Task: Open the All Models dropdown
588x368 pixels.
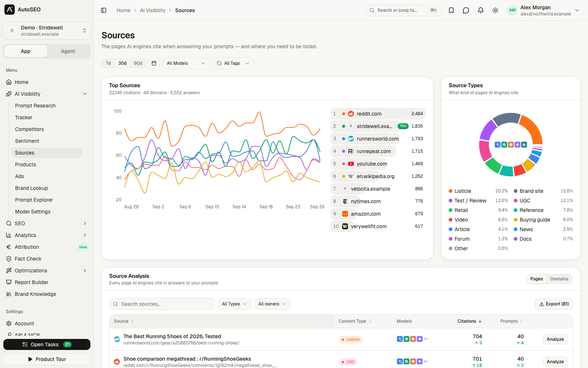Action: tap(186, 63)
